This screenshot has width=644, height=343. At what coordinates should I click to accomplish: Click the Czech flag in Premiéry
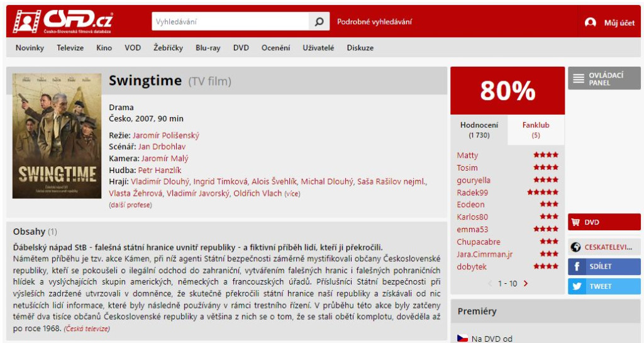coord(462,339)
